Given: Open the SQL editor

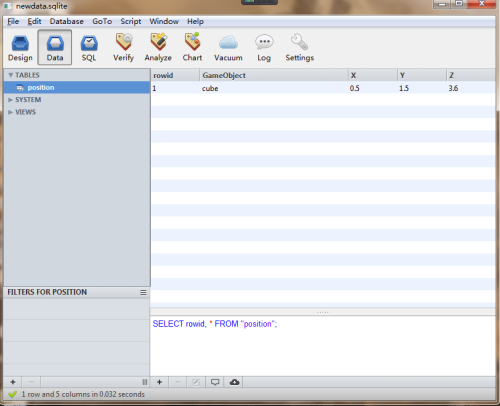Looking at the screenshot, I should pyautogui.click(x=89, y=48).
